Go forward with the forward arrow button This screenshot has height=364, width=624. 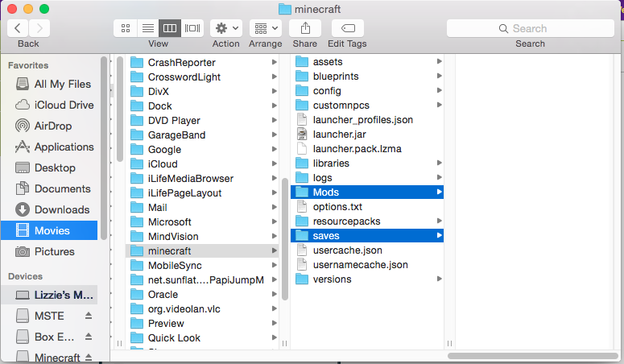[39, 28]
